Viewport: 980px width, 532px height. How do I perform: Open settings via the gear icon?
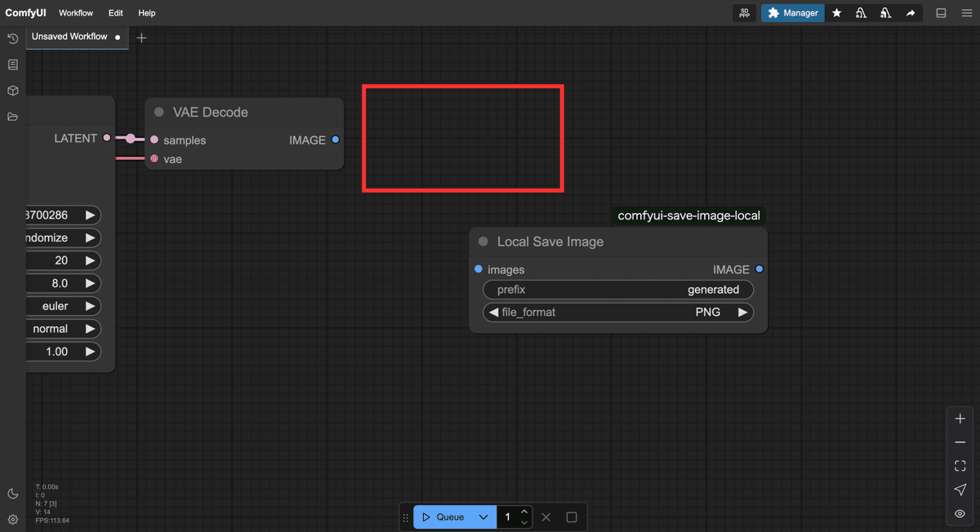[12, 519]
